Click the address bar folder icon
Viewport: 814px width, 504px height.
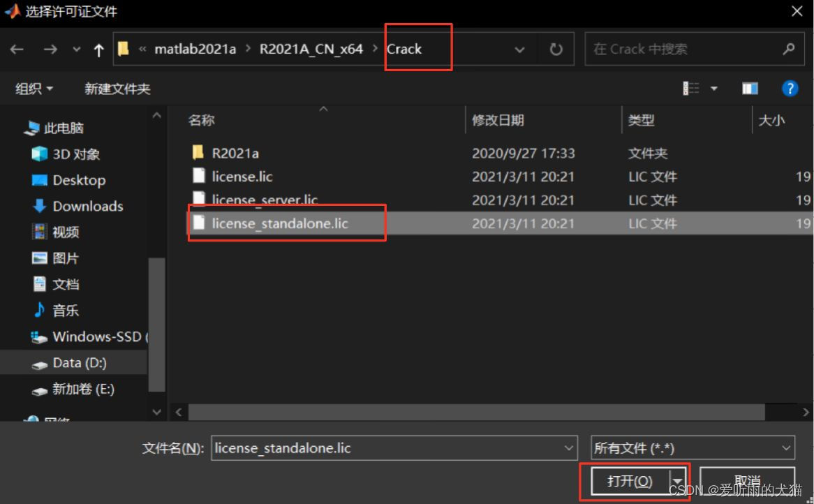coord(123,49)
